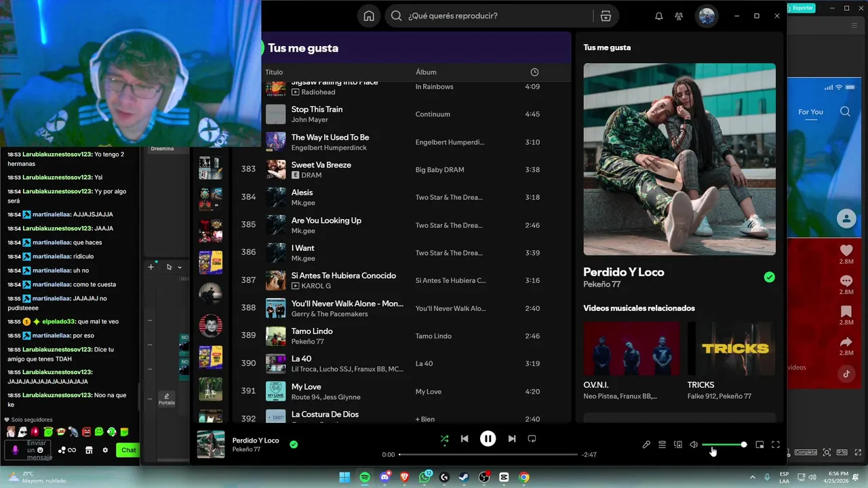
Task: Open the Continuum album link
Action: (433, 114)
